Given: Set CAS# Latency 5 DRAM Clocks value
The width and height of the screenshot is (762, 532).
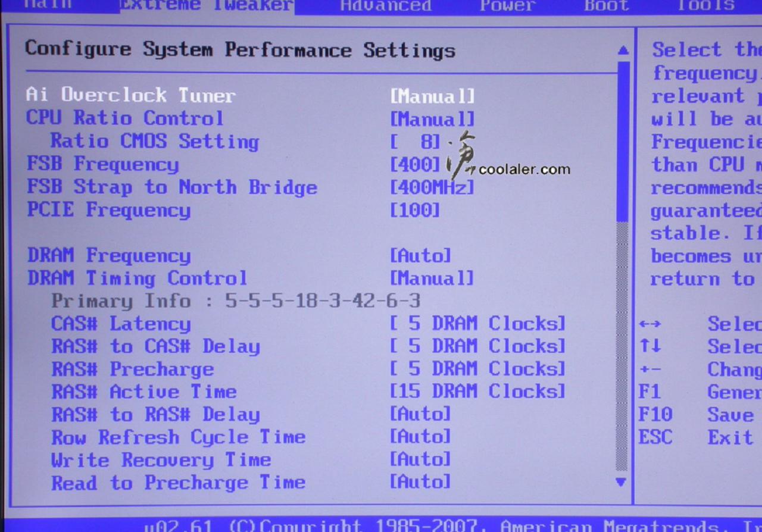Looking at the screenshot, I should 477,324.
